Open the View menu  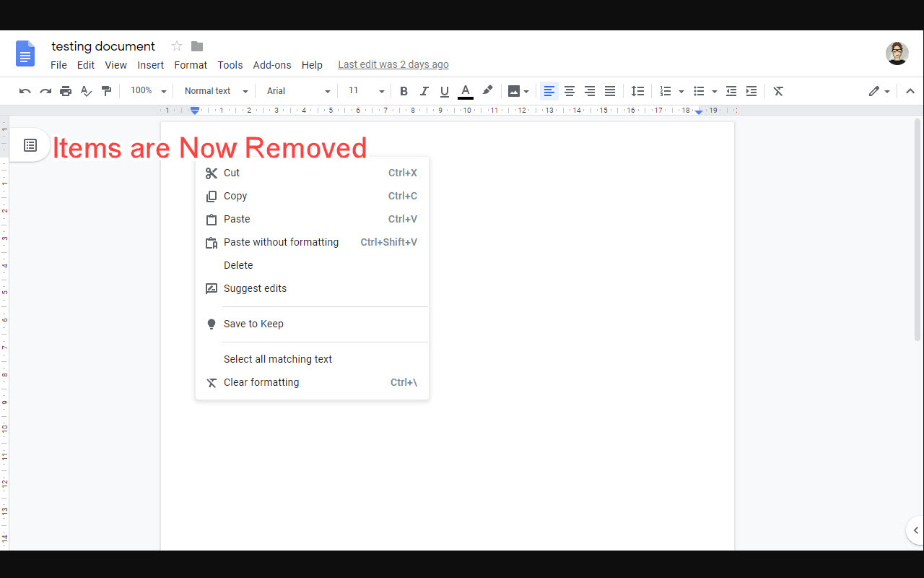(116, 65)
